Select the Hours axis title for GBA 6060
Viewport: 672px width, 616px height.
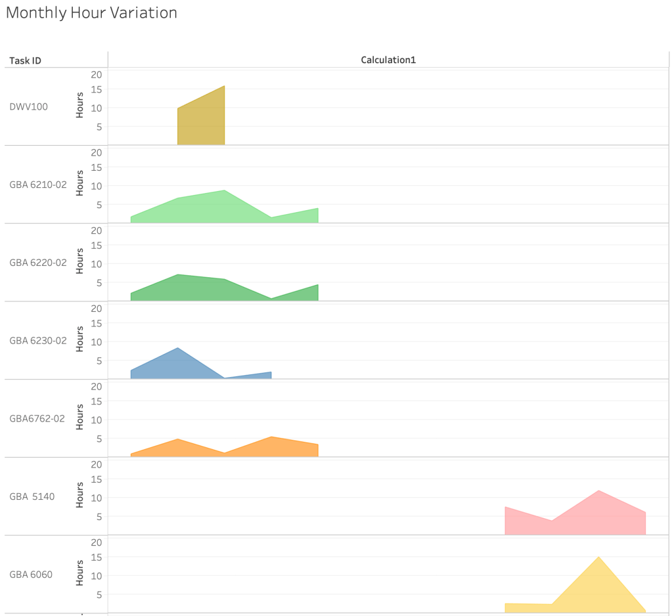[x=79, y=573]
